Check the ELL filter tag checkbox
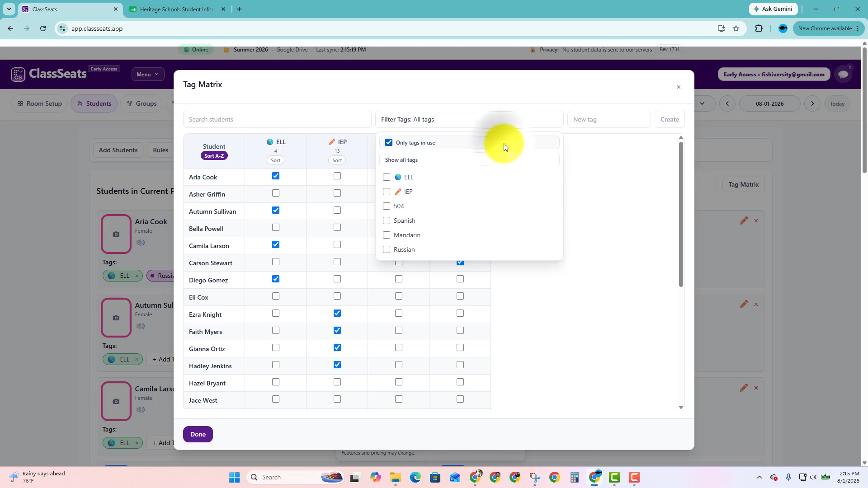 pos(387,177)
